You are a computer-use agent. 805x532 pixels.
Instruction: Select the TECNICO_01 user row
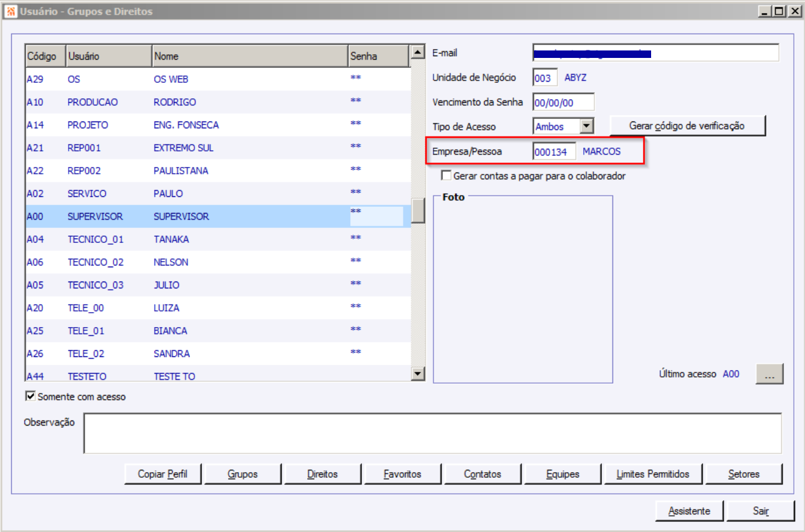218,239
